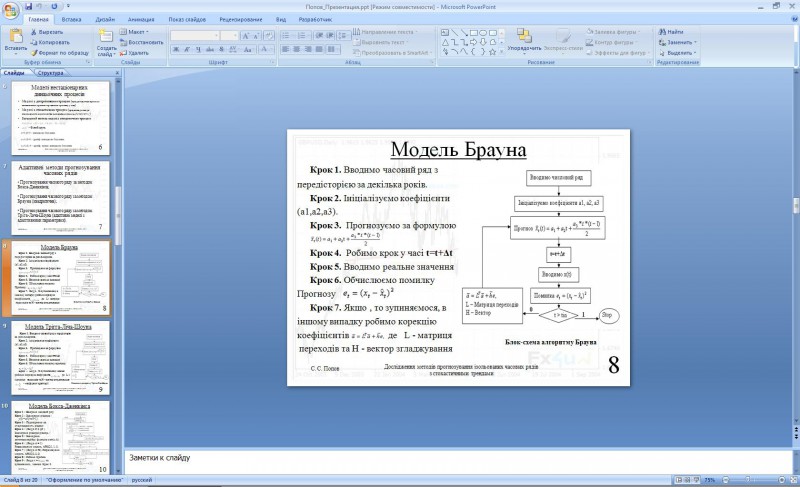800x487 pixels.
Task: Start slide show from status bar icon
Action: point(696,480)
